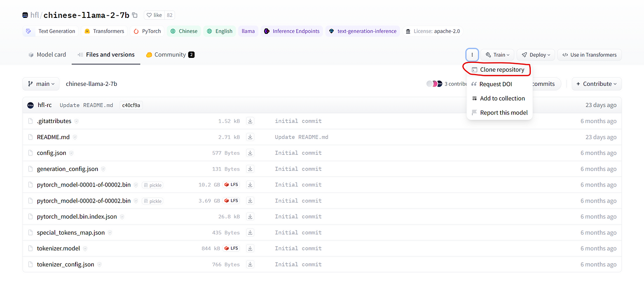644x305 pixels.
Task: Open the Train dropdown
Action: pos(497,55)
